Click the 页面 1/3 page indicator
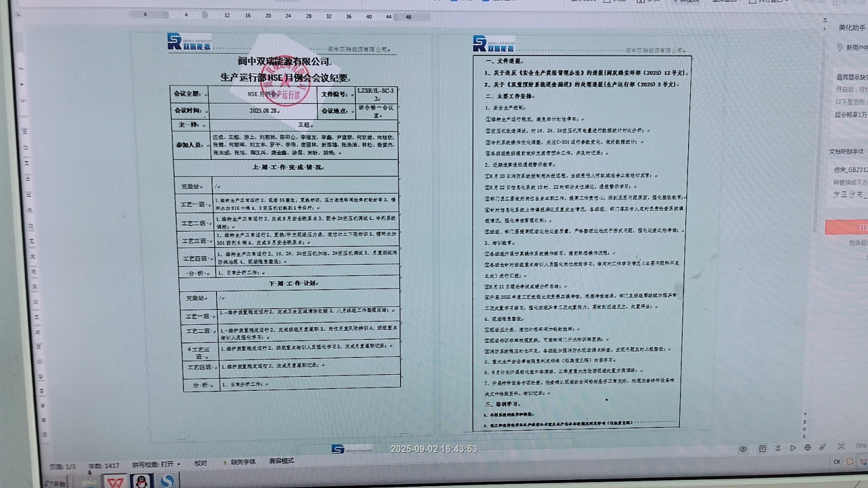 (x=62, y=467)
